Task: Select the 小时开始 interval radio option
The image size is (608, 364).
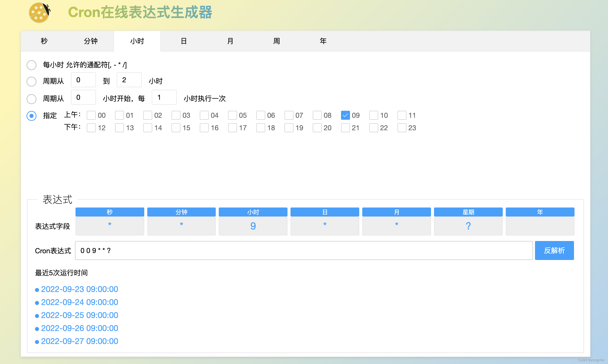Action: (31, 99)
